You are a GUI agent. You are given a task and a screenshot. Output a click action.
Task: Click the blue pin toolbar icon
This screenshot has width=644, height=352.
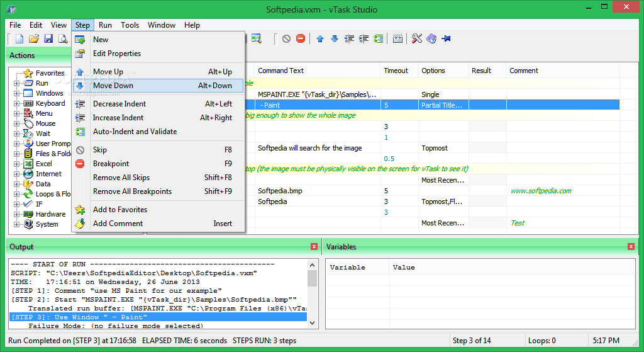446,38
